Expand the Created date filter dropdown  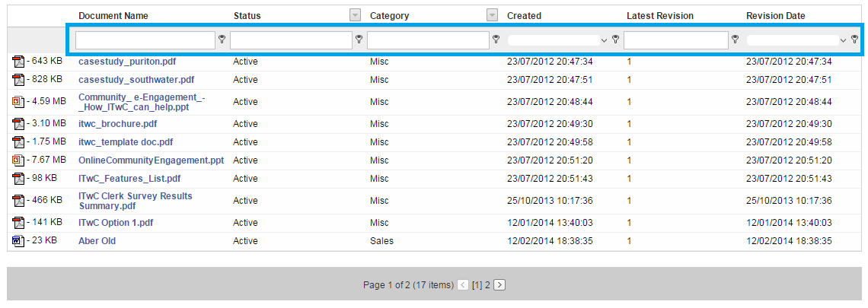[x=603, y=40]
